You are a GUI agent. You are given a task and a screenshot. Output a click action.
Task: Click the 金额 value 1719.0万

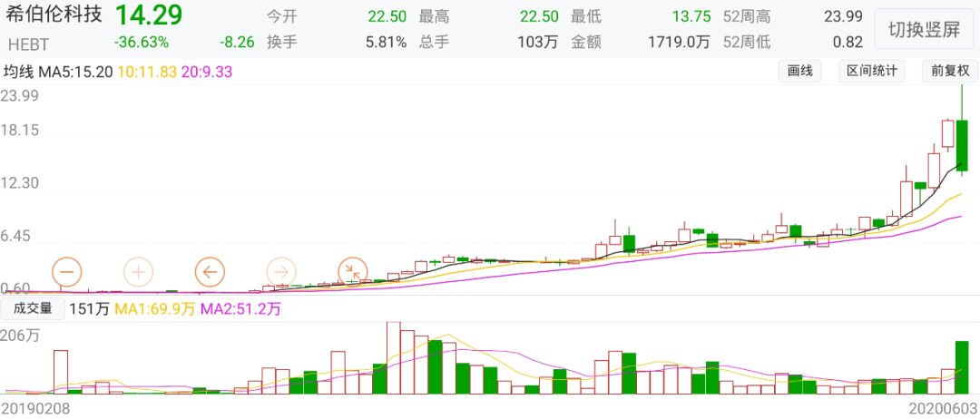(x=679, y=43)
